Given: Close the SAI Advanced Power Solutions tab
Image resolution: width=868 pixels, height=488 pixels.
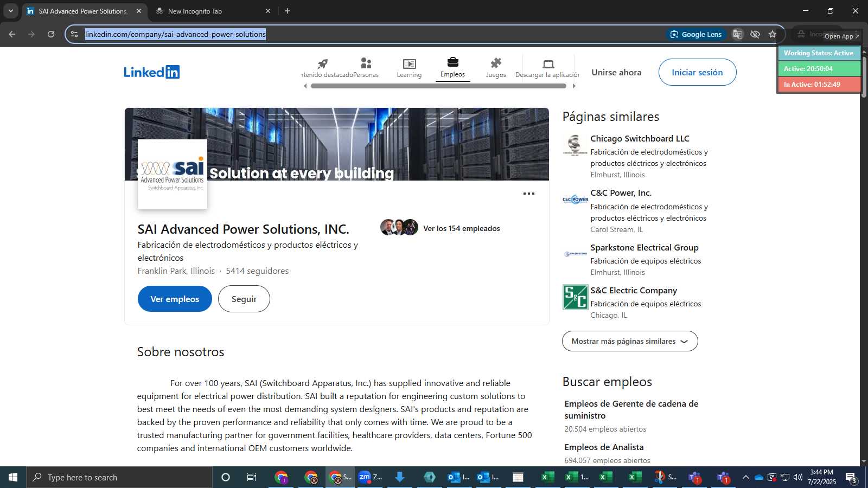Looking at the screenshot, I should 139,11.
